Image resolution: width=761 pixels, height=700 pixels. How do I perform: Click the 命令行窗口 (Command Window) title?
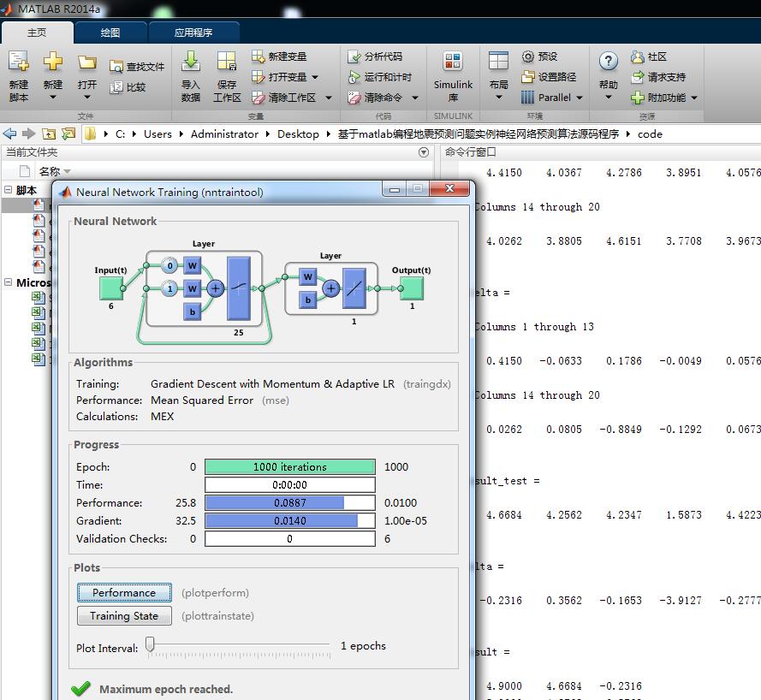click(470, 151)
